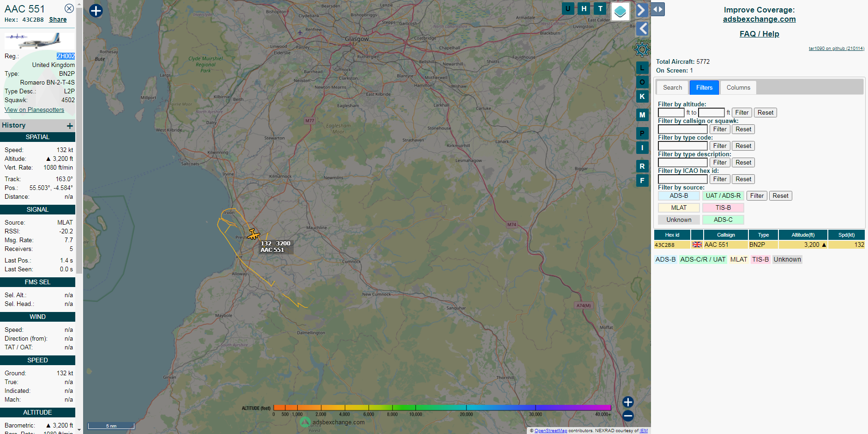Image resolution: width=868 pixels, height=434 pixels.
Task: Open View on Planespotters link
Action: [34, 110]
